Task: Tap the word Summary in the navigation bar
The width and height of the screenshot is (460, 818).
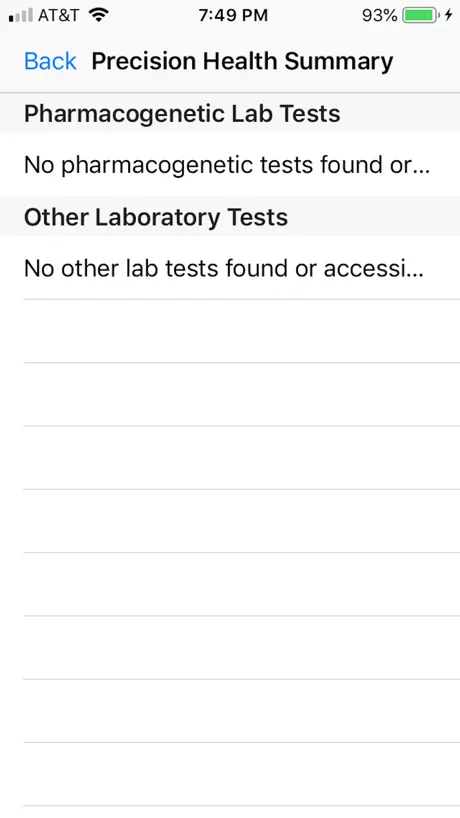Action: [x=338, y=61]
